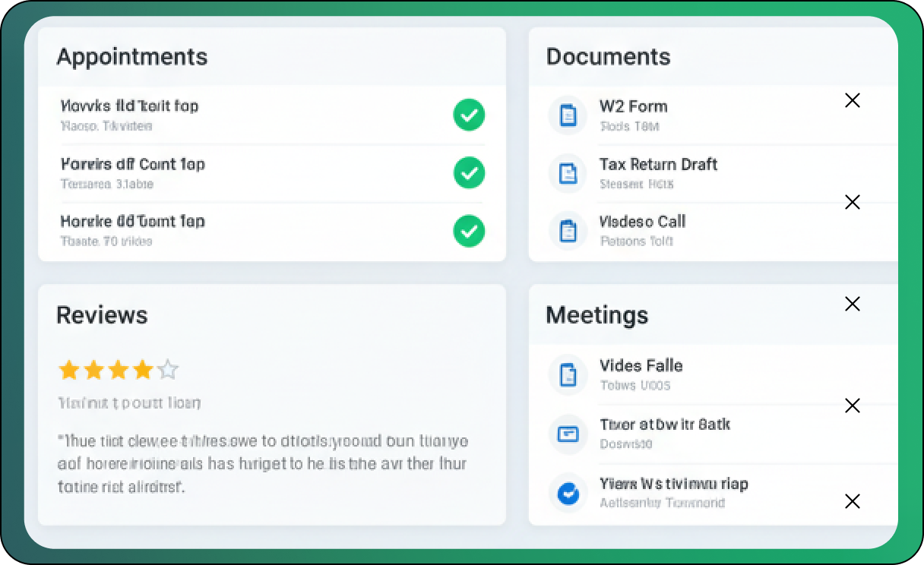Click the Vides Falle meeting icon

coord(568,374)
